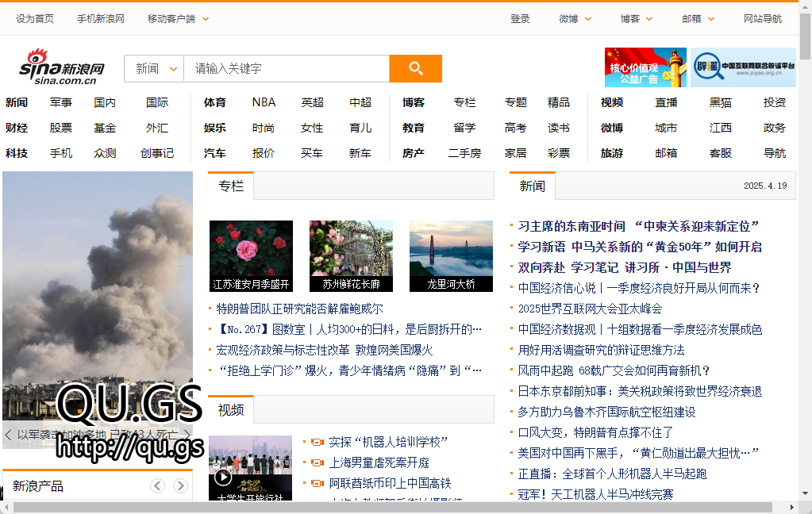Viewport: 812px width, 514px height.
Task: Open video icon beside 实探机器人培训学校
Action: tap(317, 442)
